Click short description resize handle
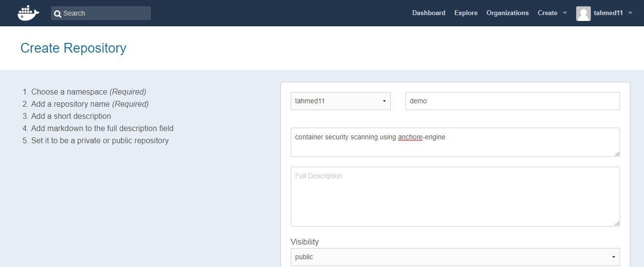Viewport: 644px width, 267px height. click(617, 153)
